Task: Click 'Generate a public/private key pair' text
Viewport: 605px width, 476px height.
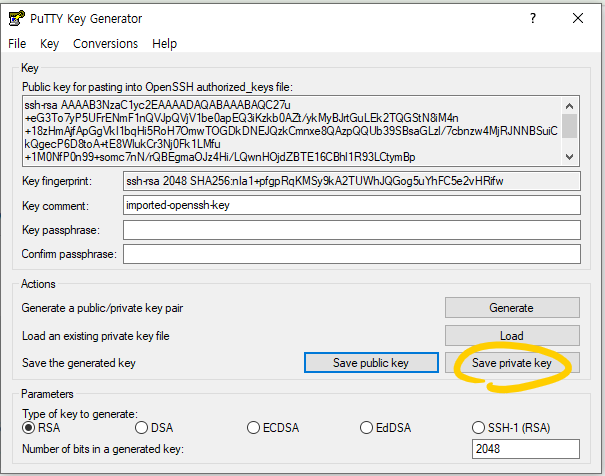Action: tap(102, 308)
